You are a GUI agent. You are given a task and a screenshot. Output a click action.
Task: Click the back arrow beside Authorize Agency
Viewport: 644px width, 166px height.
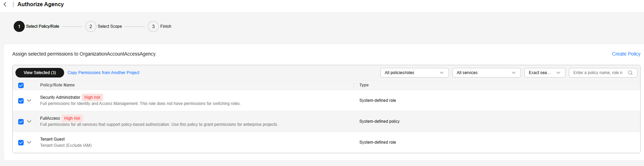(5, 4)
